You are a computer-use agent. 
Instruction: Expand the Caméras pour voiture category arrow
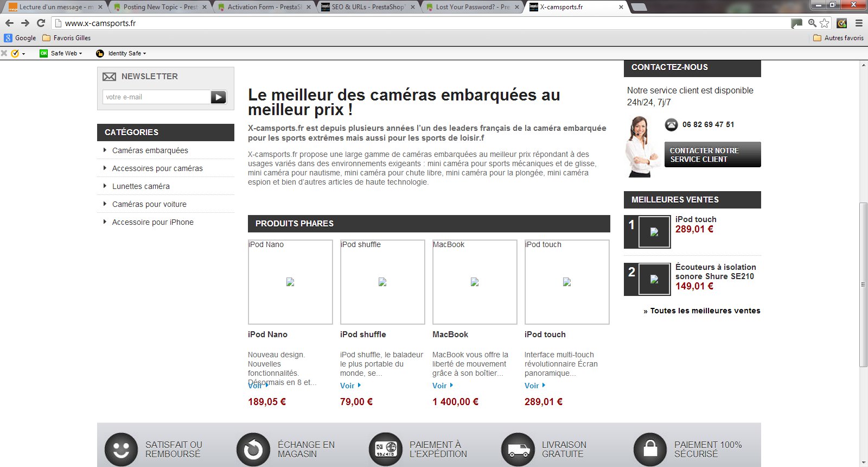[105, 204]
